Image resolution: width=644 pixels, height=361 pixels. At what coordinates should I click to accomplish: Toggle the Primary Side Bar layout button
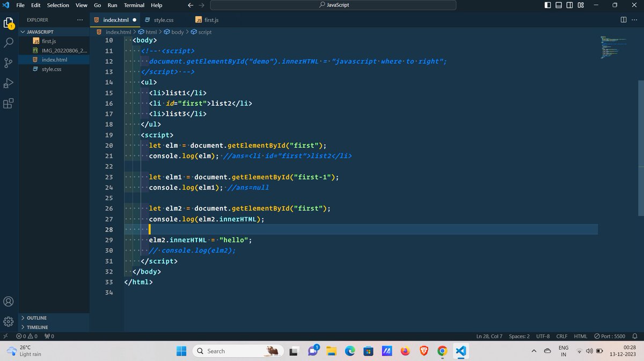(547, 5)
